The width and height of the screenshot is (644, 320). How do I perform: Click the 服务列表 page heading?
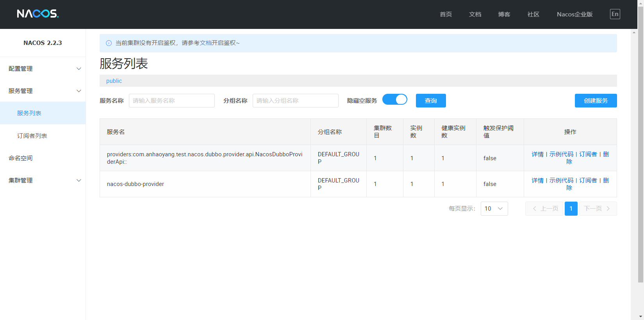pyautogui.click(x=124, y=63)
